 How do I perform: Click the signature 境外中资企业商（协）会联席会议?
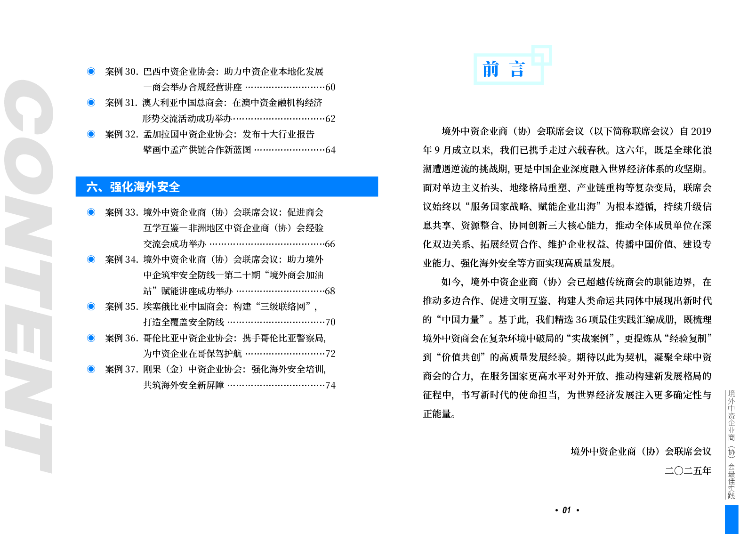click(x=641, y=452)
